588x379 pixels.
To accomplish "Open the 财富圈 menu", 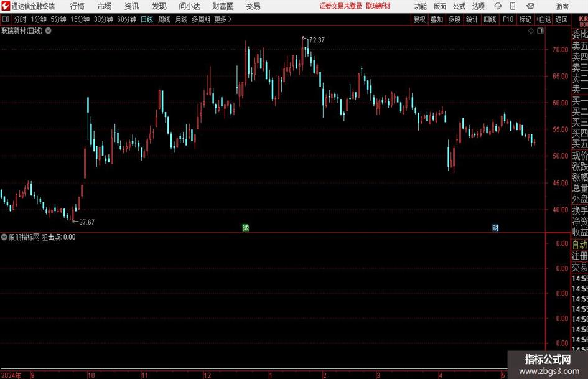I will pyautogui.click(x=223, y=6).
